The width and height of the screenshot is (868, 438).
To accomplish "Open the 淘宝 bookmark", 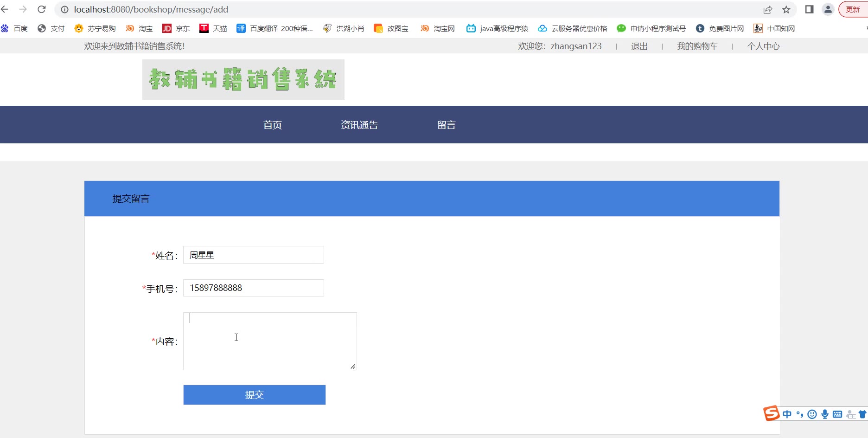I will click(x=139, y=28).
